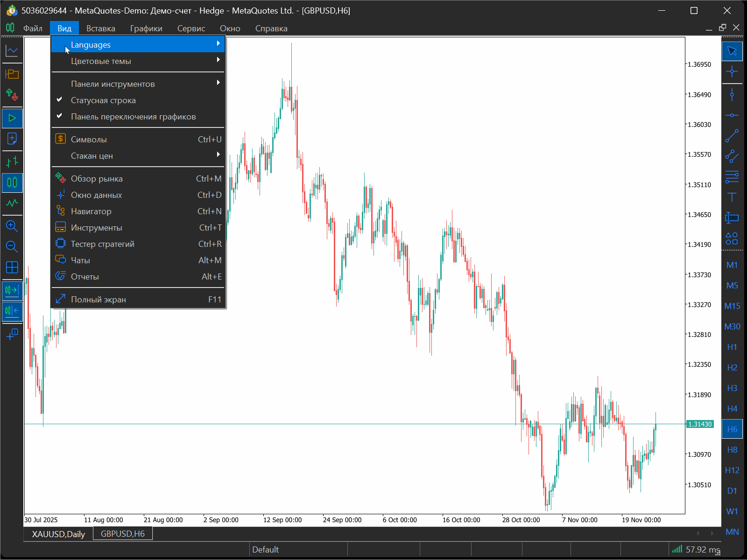Select the text tool in right toolbar
The width and height of the screenshot is (747, 560).
tap(732, 197)
